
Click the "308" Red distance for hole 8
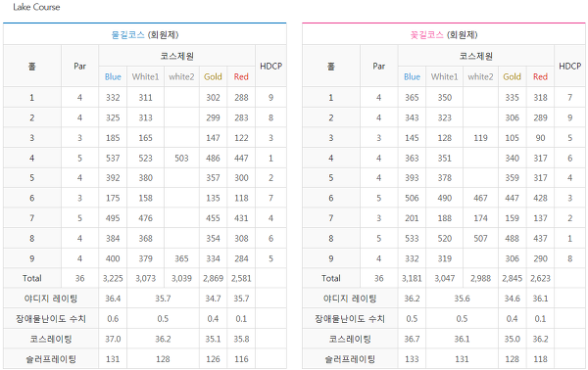tap(241, 239)
